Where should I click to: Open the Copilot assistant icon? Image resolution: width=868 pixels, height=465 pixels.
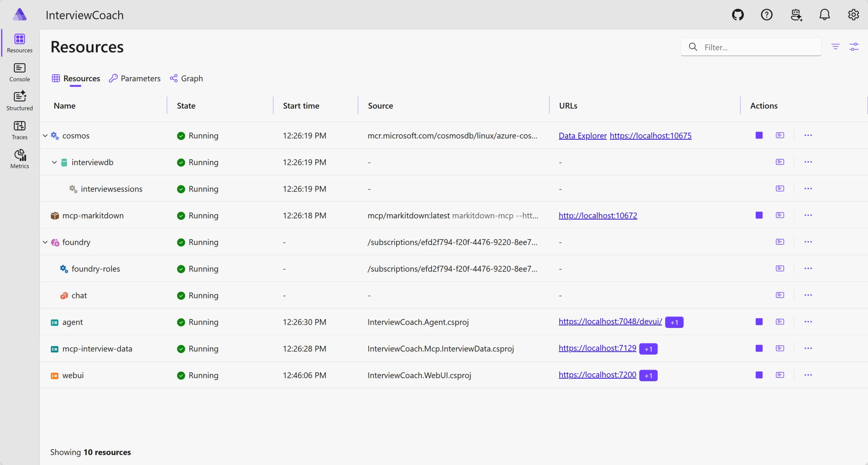click(x=796, y=15)
